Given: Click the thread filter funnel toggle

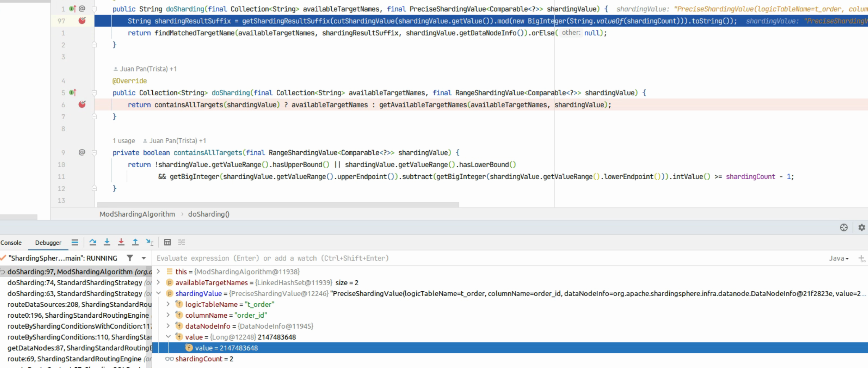Looking at the screenshot, I should (x=130, y=258).
